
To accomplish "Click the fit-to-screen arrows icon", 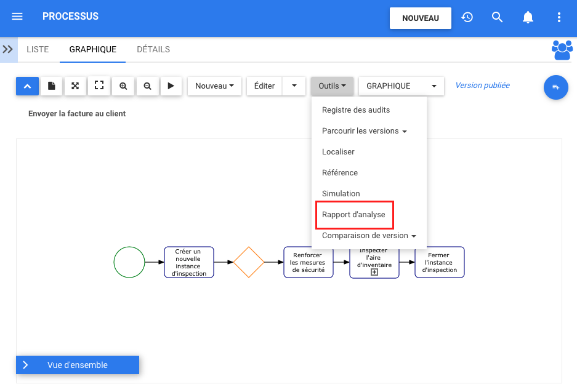I will coord(75,86).
